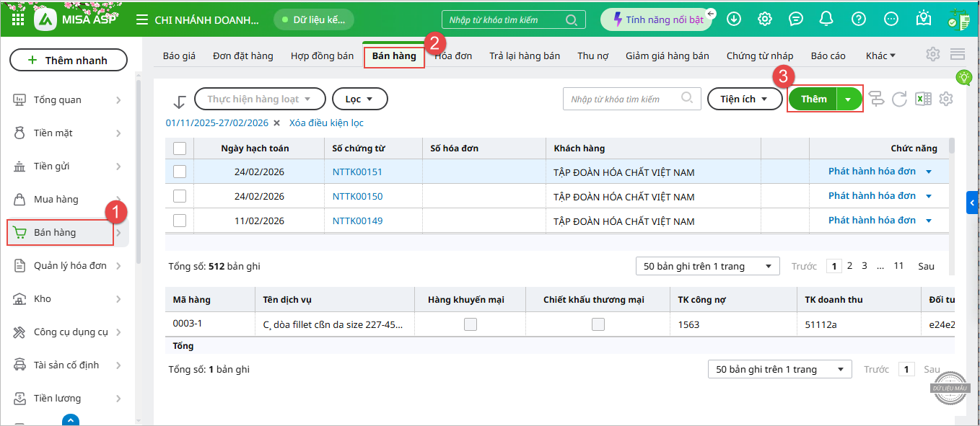Screen dimensions: 980x426
Task: Open notifications bell icon
Action: point(827,19)
